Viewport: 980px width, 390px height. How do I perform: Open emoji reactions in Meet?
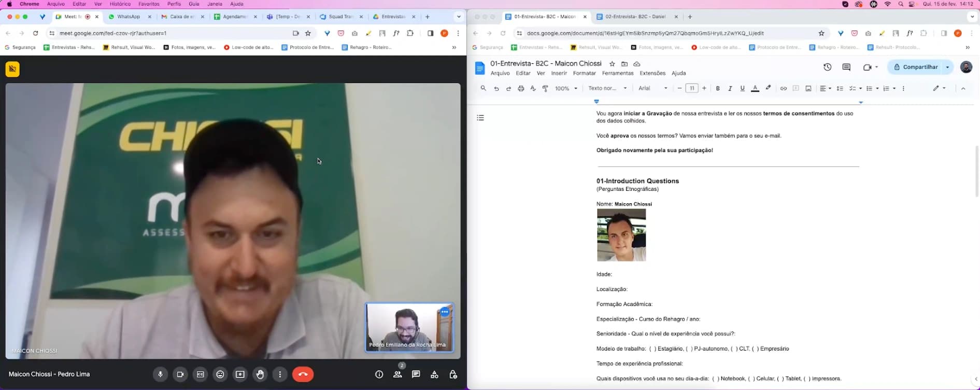tap(220, 374)
